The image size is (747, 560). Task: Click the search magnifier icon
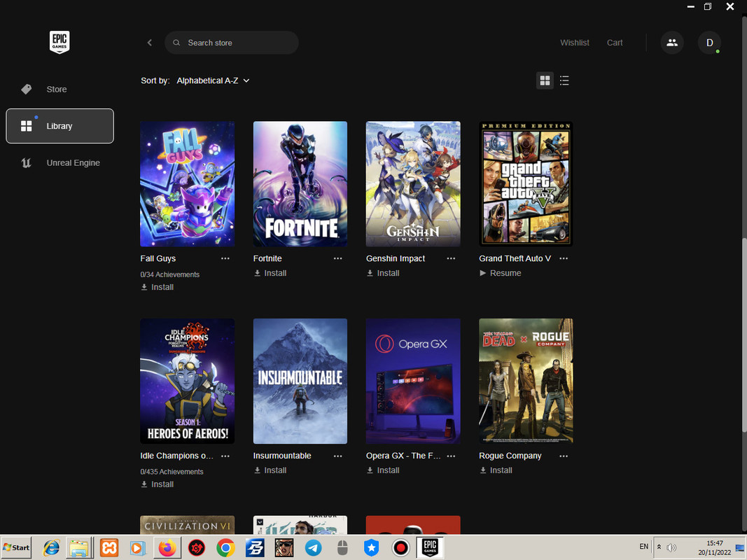pyautogui.click(x=176, y=43)
